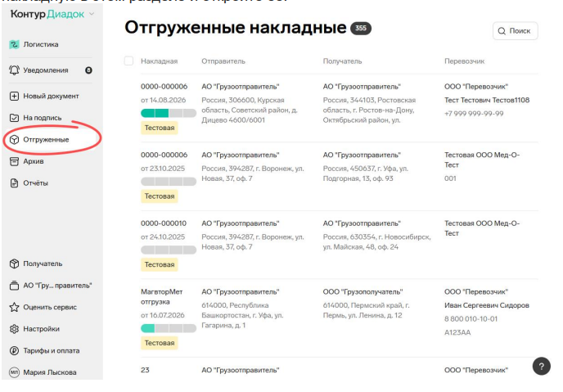Screen dimensions: 563x392
Task: Click the Тарифы и оплата ruble icon
Action: [x=14, y=351]
